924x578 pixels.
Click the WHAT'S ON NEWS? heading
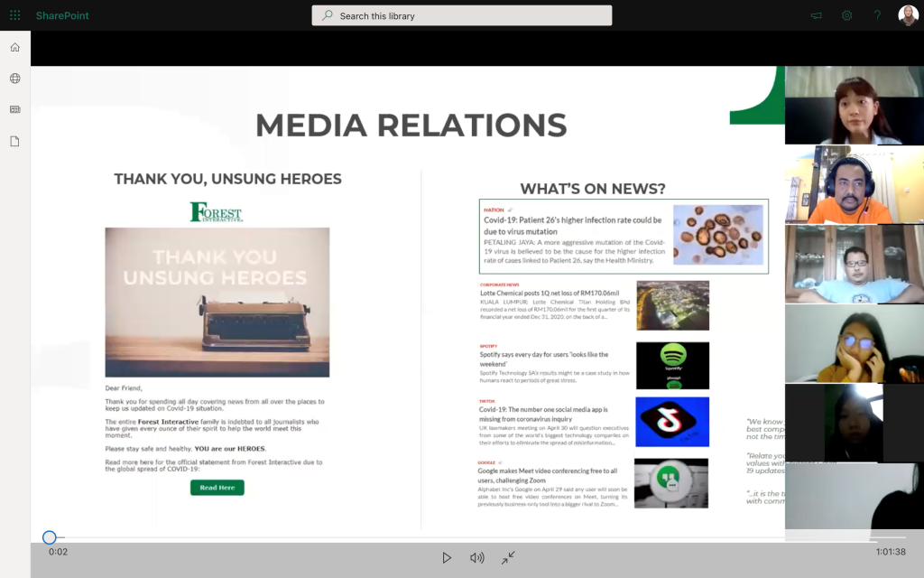point(593,189)
